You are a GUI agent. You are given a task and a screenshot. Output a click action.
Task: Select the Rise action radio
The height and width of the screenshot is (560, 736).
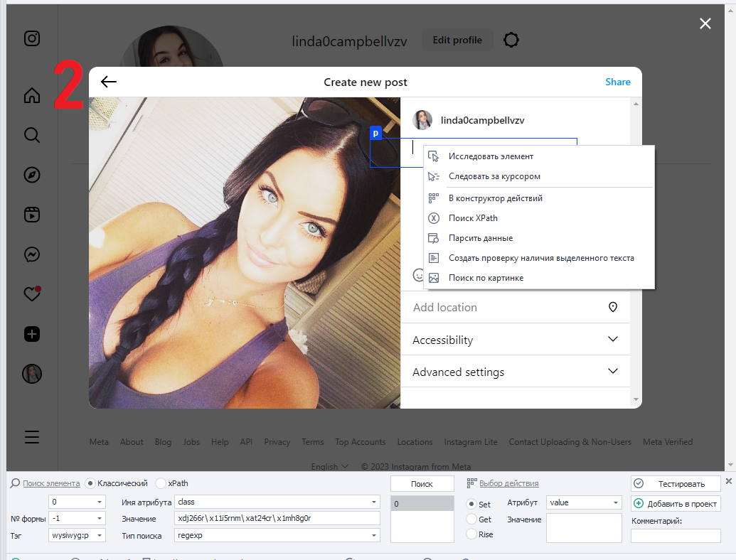pos(471,534)
